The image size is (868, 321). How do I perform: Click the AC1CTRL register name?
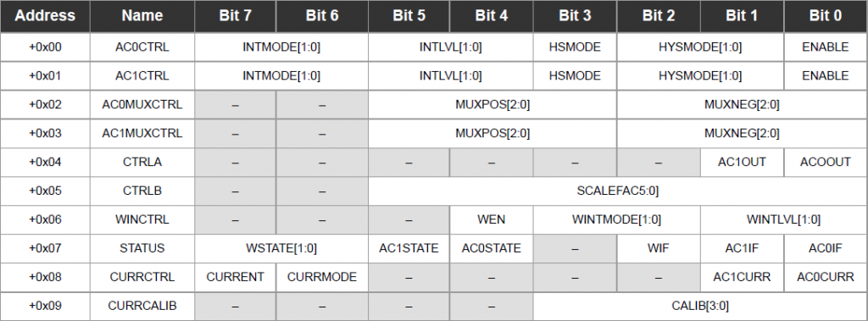[x=142, y=76]
